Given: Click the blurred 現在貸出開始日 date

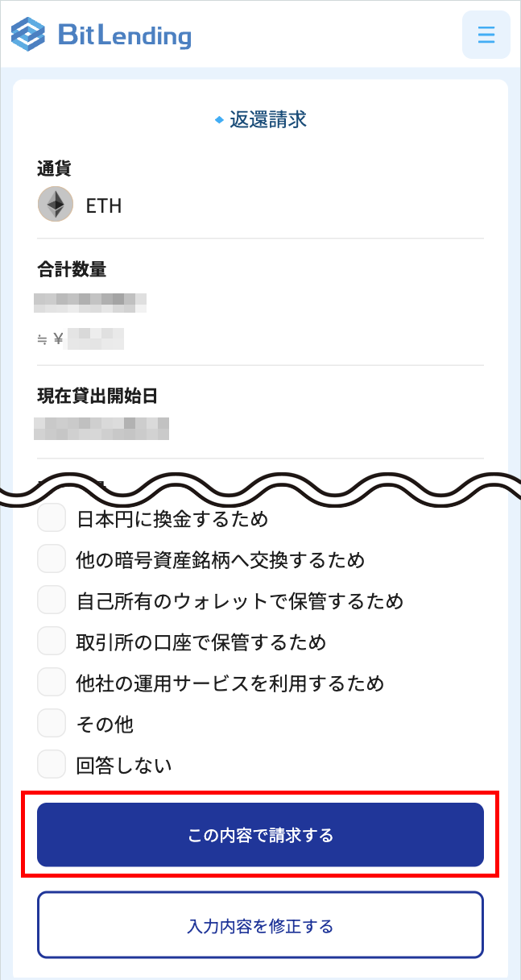Looking at the screenshot, I should pos(101,430).
